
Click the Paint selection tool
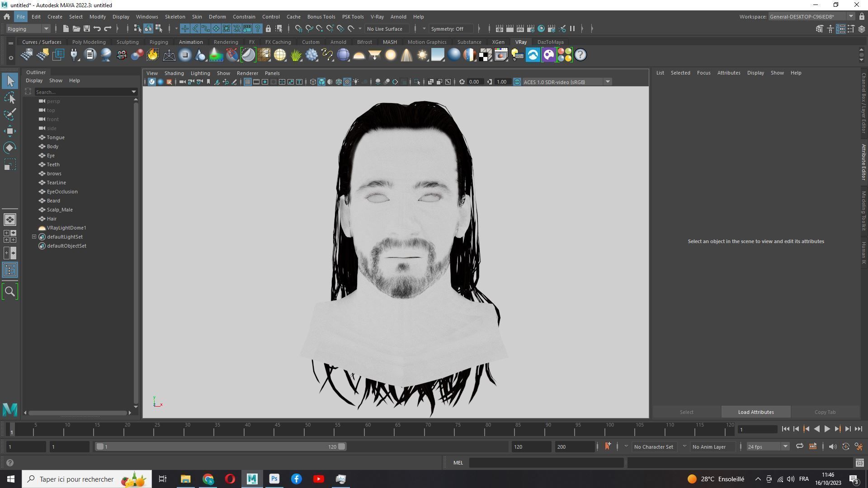(x=9, y=114)
